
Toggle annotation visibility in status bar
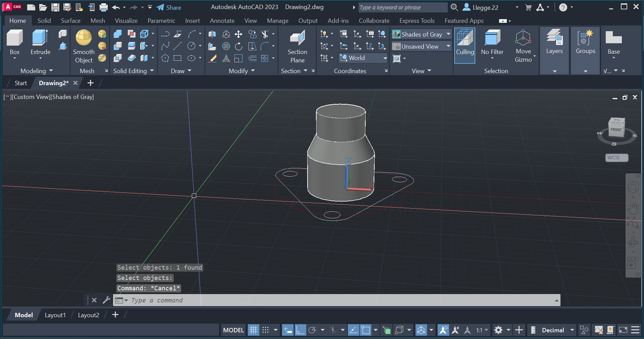[x=443, y=330]
